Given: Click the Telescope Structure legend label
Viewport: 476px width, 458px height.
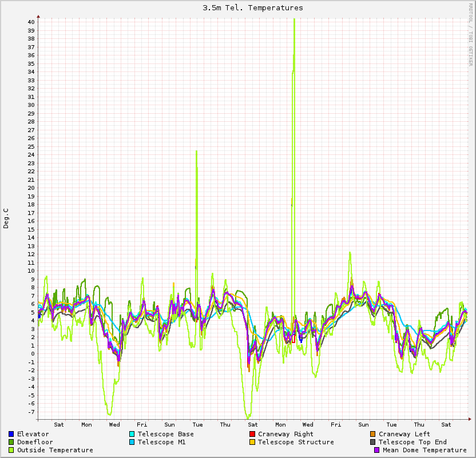Looking at the screenshot, I should (x=296, y=442).
